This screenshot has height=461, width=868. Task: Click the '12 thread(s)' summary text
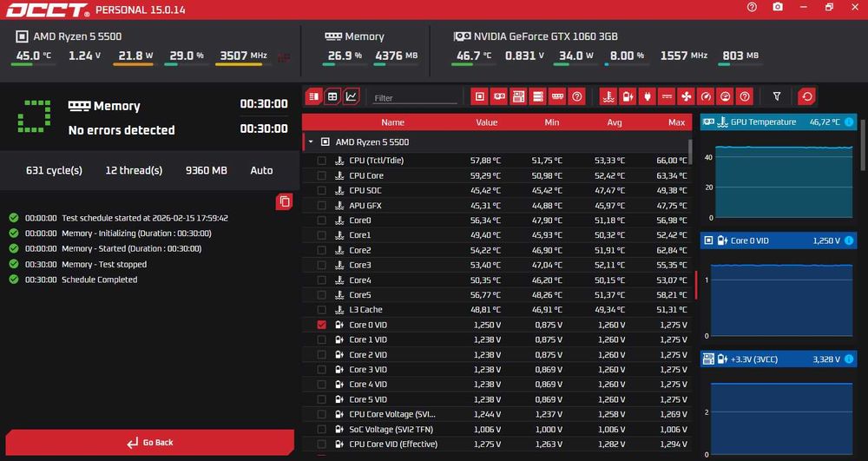pos(134,170)
